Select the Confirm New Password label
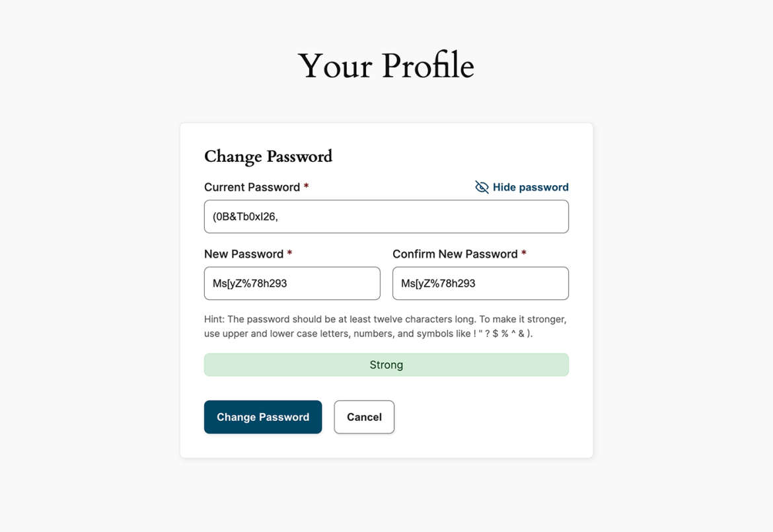The image size is (773, 532). tap(455, 254)
